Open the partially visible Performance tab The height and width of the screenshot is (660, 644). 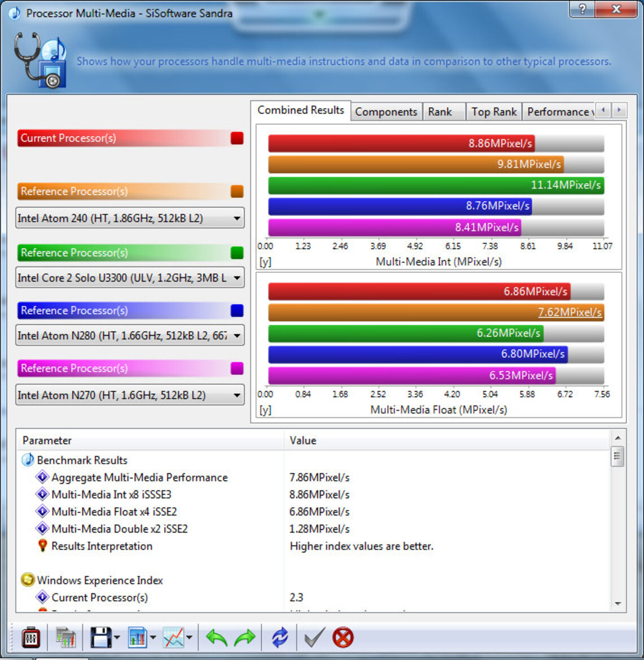559,112
